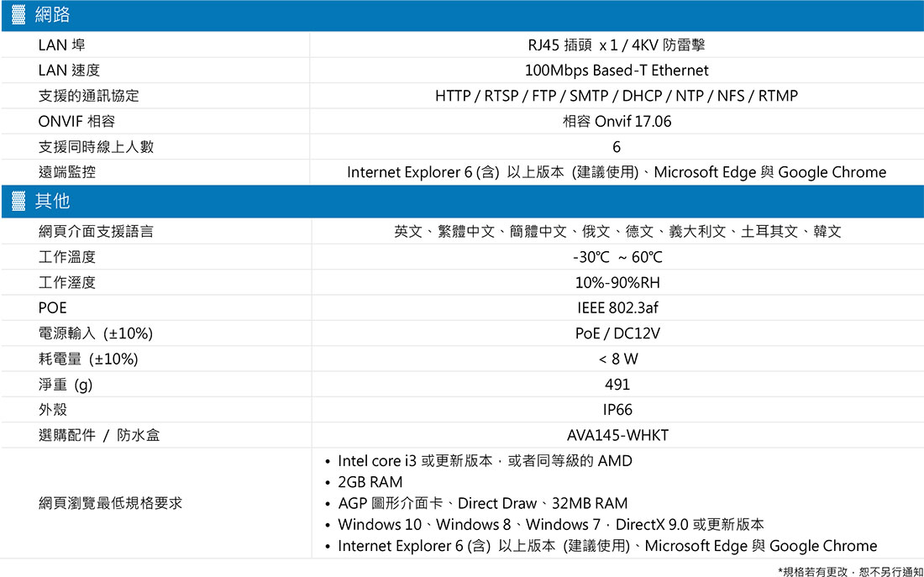Click the PoE / DC12V power value
Image resolution: width=924 pixels, height=577 pixels.
[x=617, y=333]
